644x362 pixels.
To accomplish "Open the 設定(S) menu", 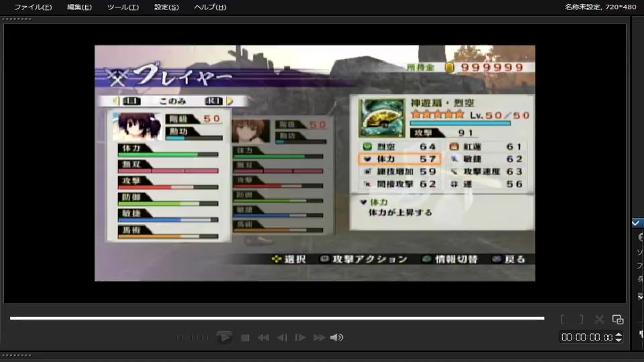I will click(x=166, y=7).
